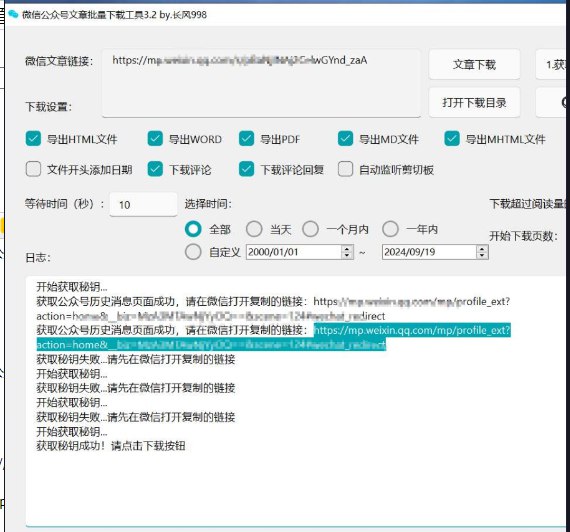Choose the 一年内 radio option

pos(390,229)
